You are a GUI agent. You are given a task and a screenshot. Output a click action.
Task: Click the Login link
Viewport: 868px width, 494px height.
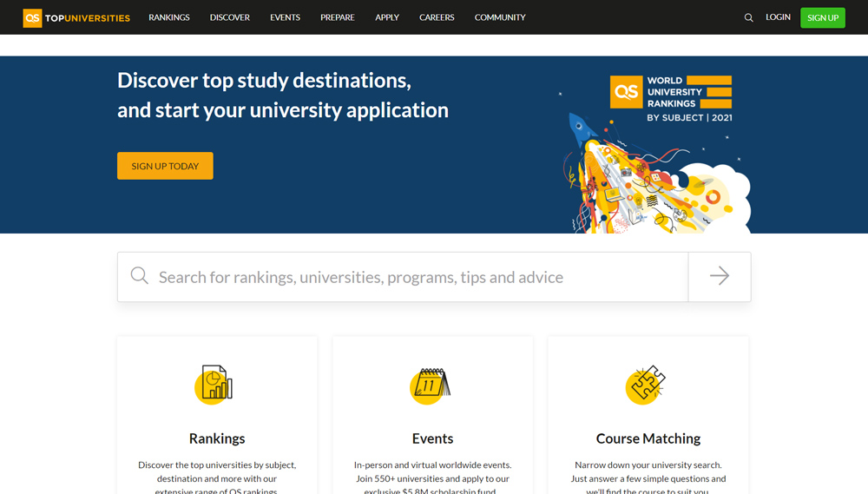point(778,17)
